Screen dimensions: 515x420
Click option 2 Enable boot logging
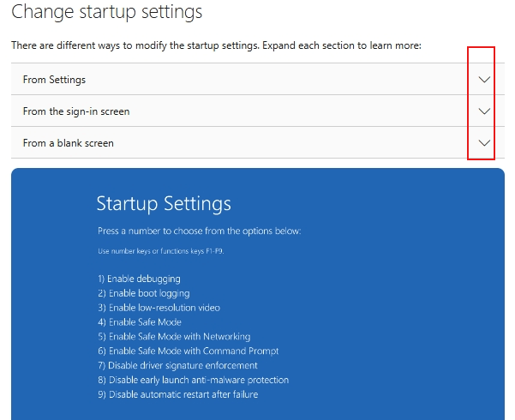coord(143,293)
